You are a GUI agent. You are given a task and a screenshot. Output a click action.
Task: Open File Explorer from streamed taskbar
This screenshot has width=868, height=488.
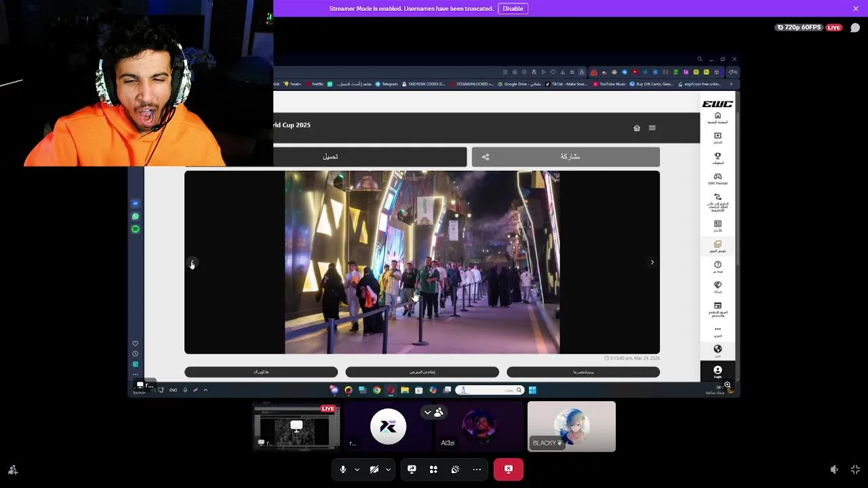click(405, 390)
